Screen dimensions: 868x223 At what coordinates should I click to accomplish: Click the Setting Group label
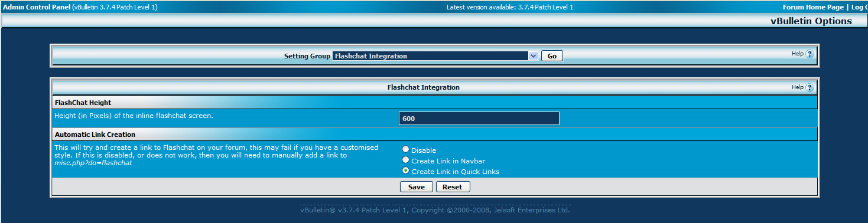(x=307, y=56)
